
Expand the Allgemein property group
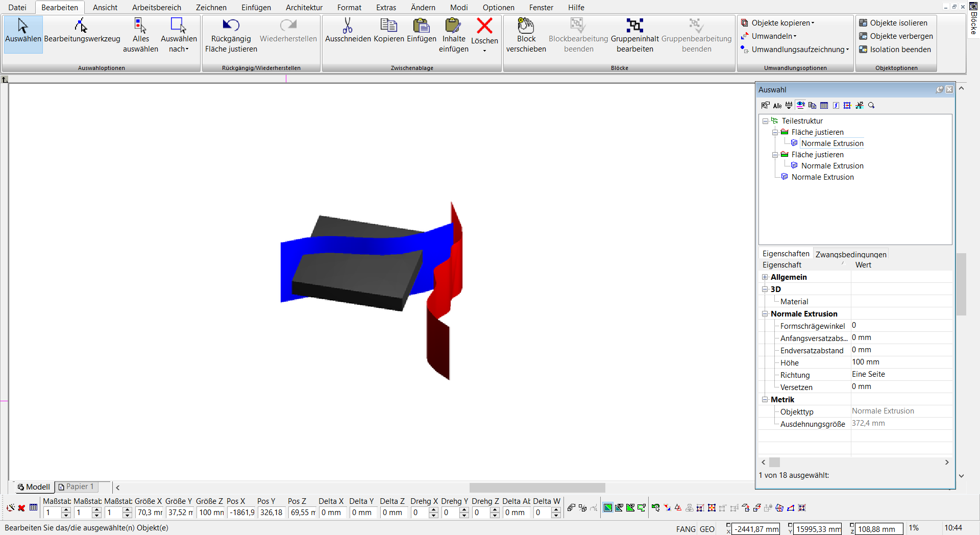(765, 277)
